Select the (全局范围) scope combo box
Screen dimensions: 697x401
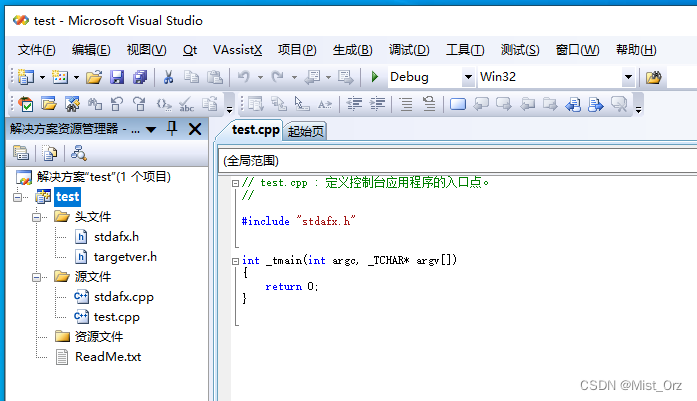coord(458,160)
